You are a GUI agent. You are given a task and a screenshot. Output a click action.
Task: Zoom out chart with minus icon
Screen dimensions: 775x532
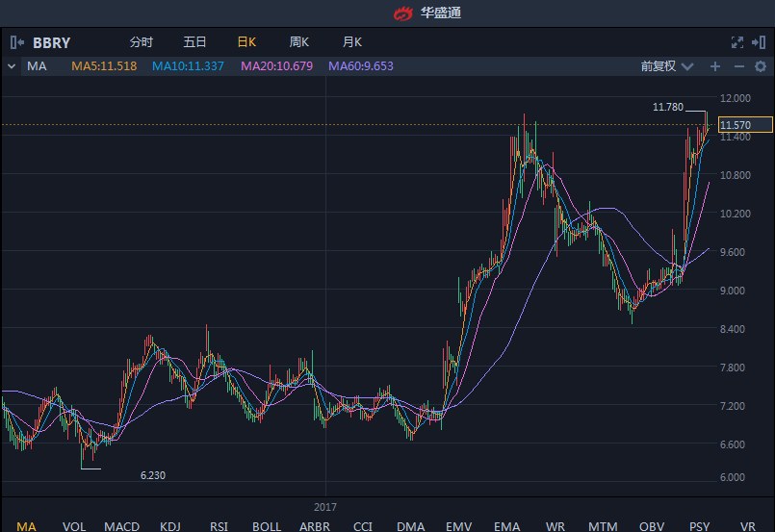click(x=738, y=66)
